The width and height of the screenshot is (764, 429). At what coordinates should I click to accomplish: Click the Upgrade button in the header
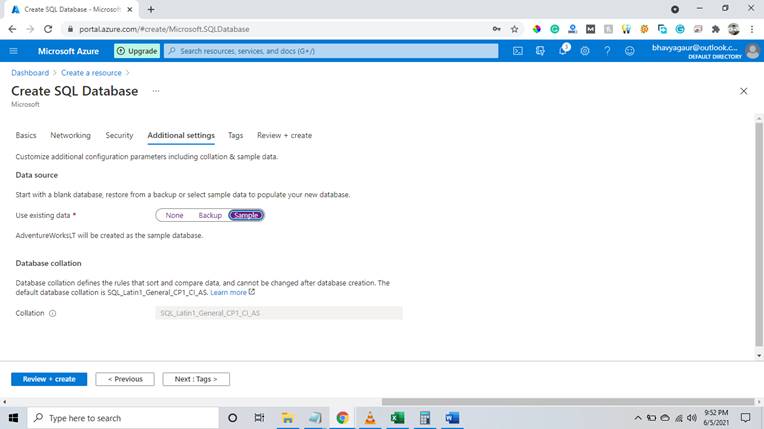(137, 51)
